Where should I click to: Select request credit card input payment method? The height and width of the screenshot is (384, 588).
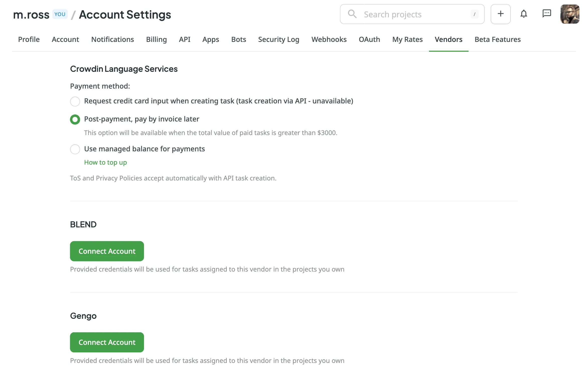75,101
